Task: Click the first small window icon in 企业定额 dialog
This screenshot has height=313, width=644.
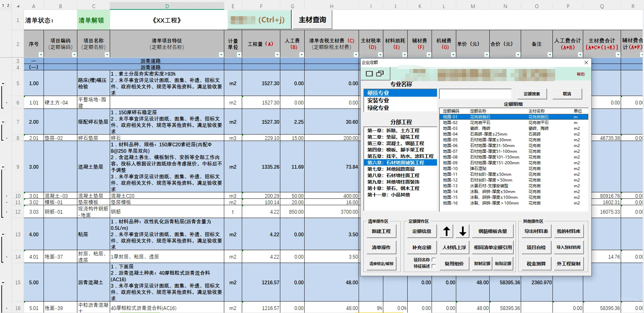Action: pos(370,73)
